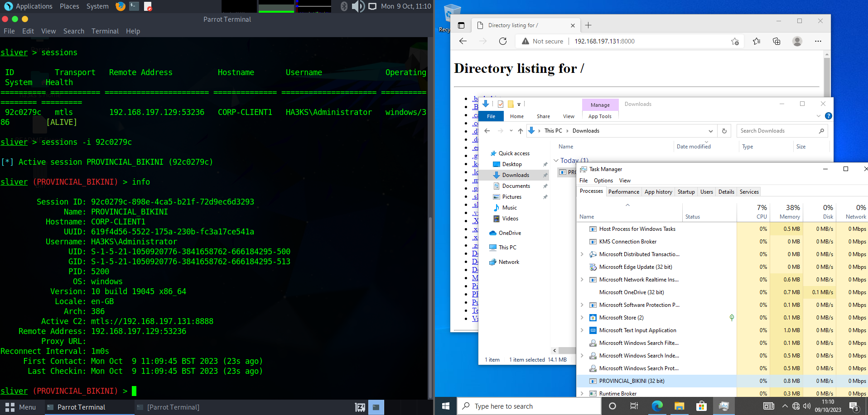Image resolution: width=868 pixels, height=415 pixels.
Task: Open the Favorites list in Edge
Action: click(757, 41)
